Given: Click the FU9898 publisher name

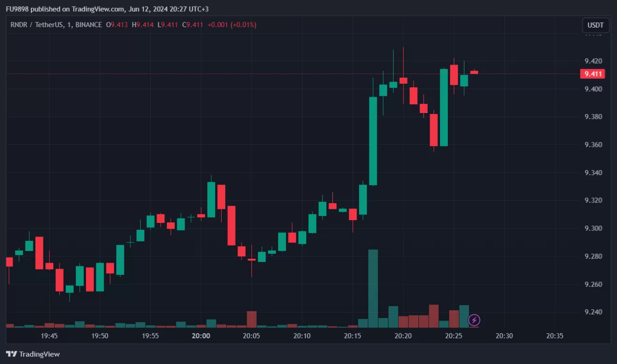Looking at the screenshot, I should [18, 9].
